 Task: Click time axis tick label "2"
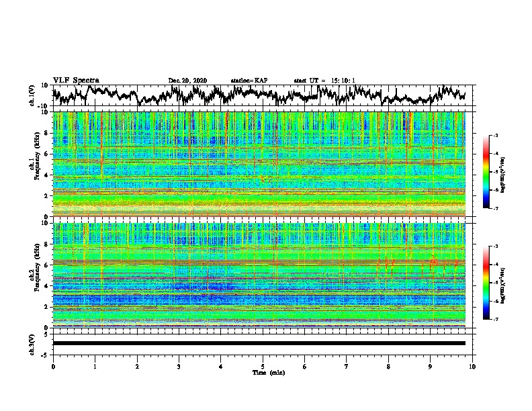137,367
